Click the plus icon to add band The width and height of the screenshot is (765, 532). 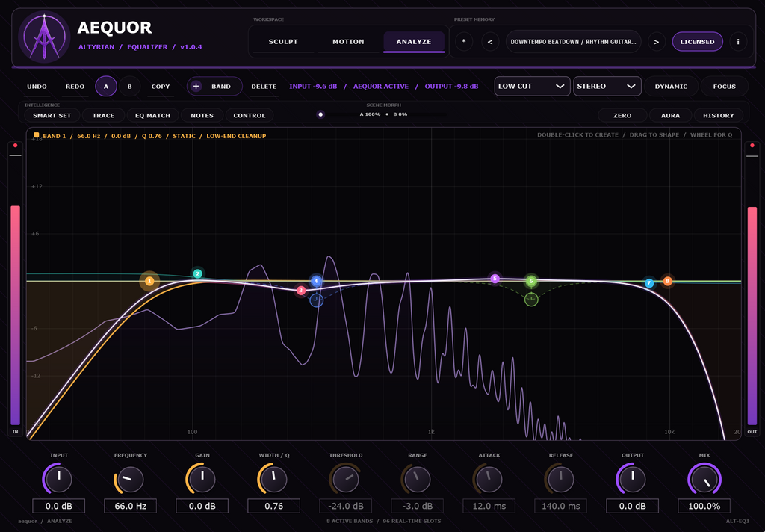coord(196,87)
